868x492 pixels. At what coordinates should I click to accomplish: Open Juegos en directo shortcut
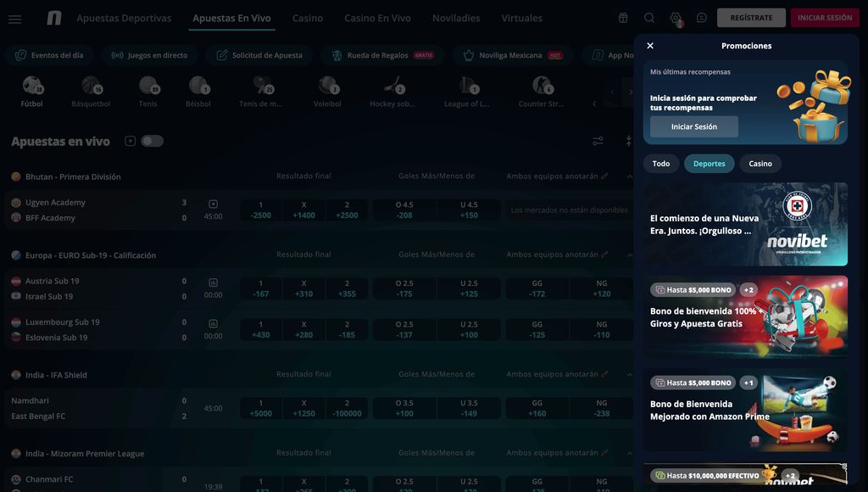[x=149, y=55]
